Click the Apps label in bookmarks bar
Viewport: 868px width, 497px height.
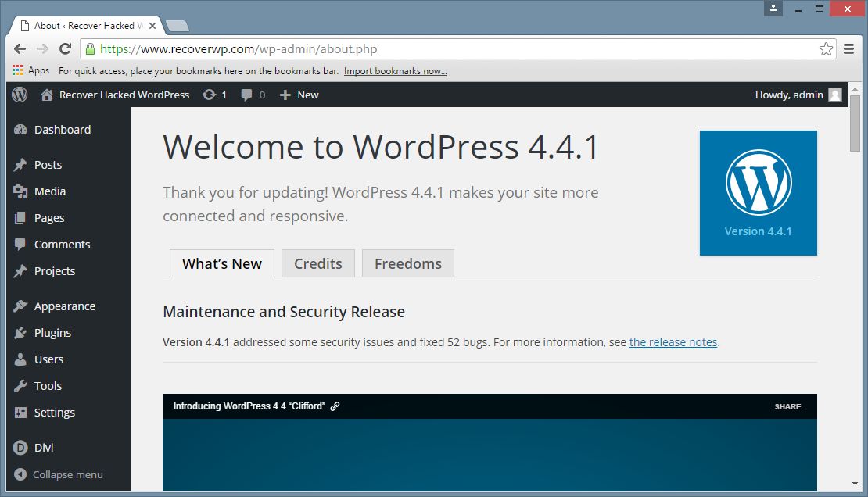(39, 71)
